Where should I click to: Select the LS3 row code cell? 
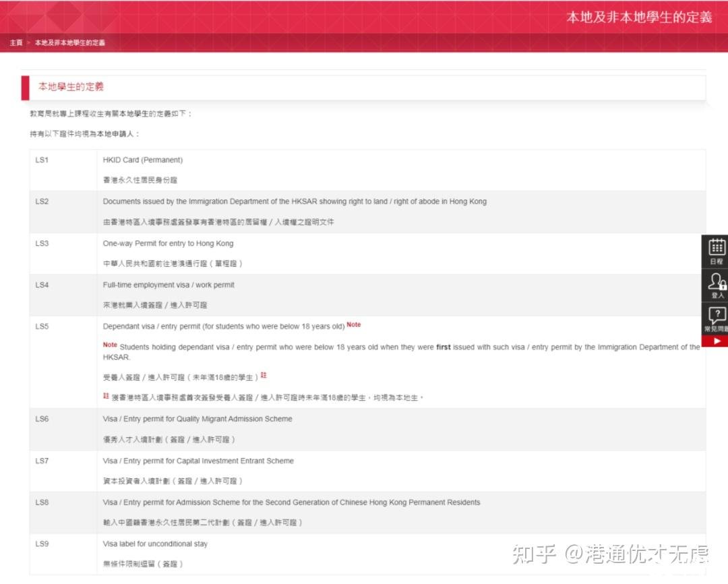pyautogui.click(x=63, y=253)
